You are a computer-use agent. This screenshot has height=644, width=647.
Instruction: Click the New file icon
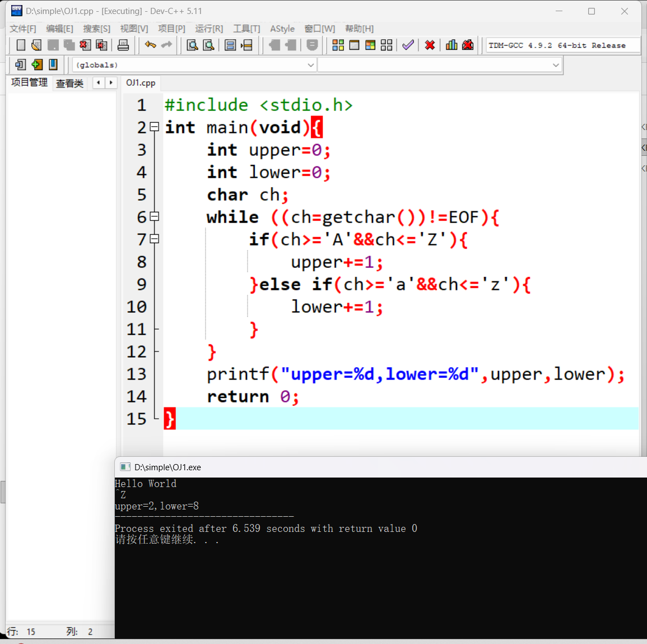(21, 45)
